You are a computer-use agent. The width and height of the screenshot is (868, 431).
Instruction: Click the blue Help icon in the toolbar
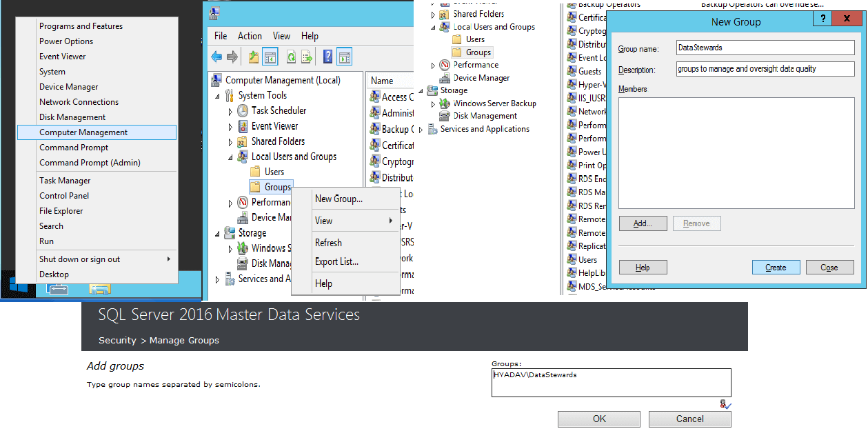[328, 57]
